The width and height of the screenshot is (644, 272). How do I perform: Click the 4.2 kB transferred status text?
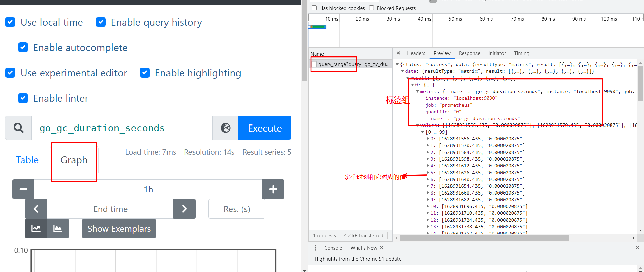pyautogui.click(x=363, y=236)
